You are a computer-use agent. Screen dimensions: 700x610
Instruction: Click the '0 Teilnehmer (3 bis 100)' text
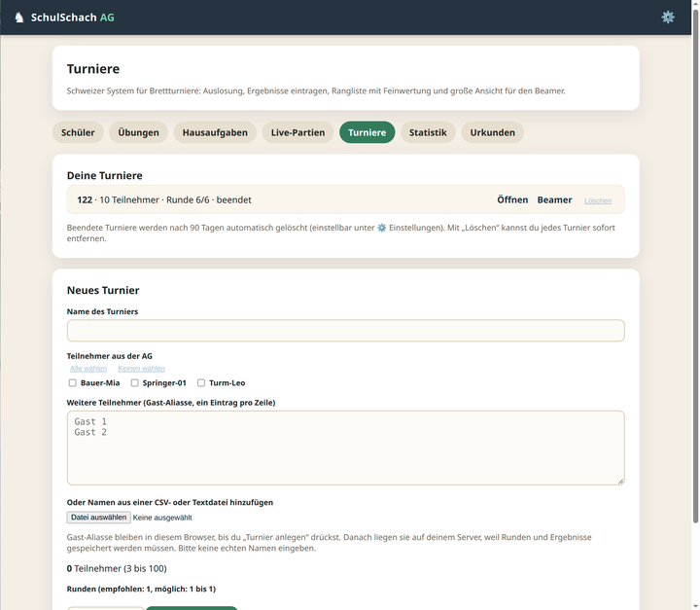pyautogui.click(x=117, y=568)
